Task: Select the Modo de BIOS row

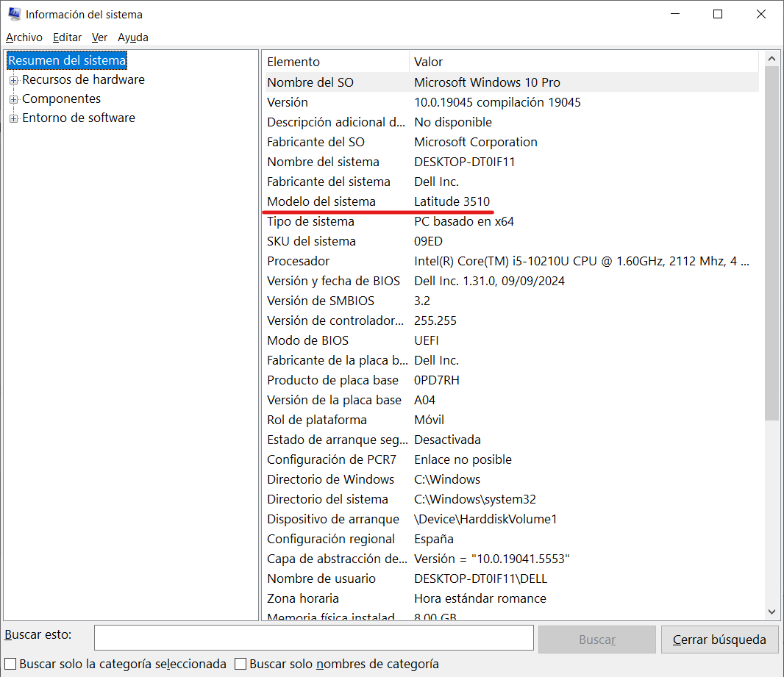Action: pyautogui.click(x=511, y=341)
